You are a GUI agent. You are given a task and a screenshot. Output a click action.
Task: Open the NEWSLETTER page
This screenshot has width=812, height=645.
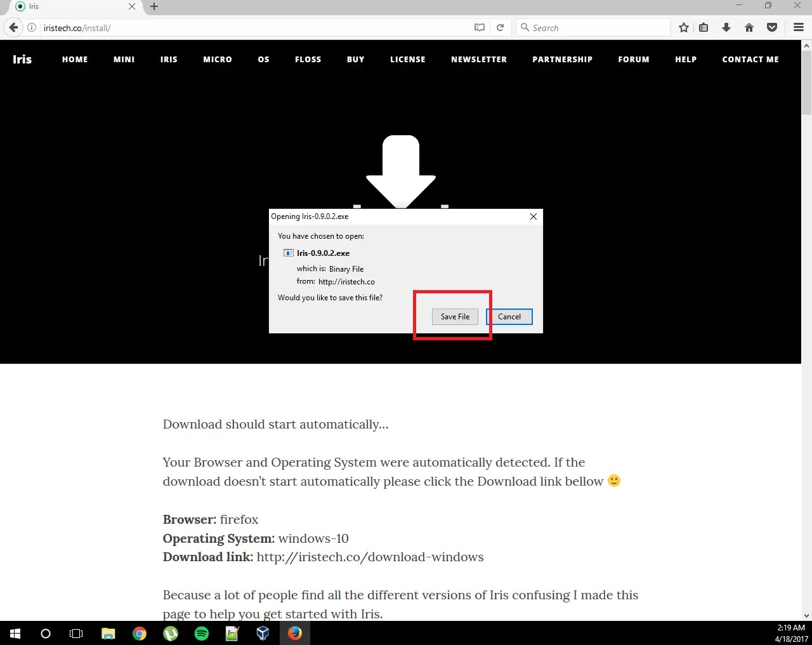coord(479,59)
